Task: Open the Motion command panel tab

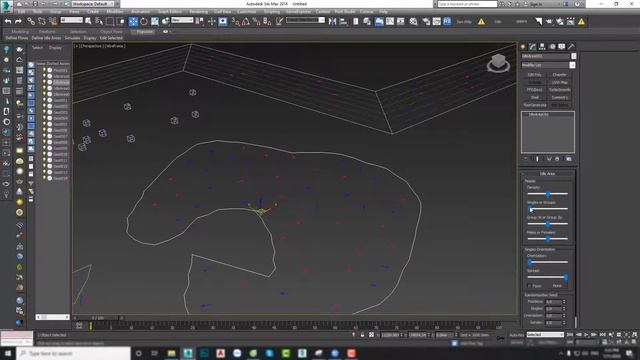Action: 552,47
